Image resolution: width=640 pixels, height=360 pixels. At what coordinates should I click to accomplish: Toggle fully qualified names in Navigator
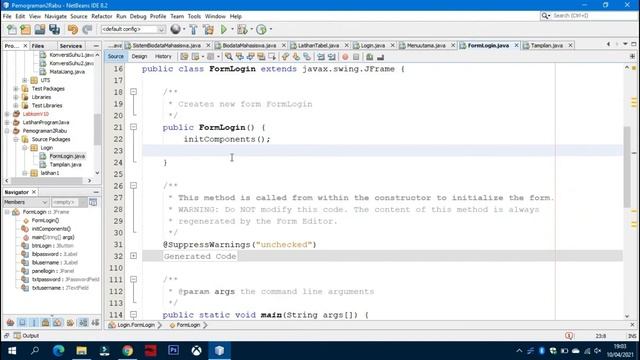(70, 322)
